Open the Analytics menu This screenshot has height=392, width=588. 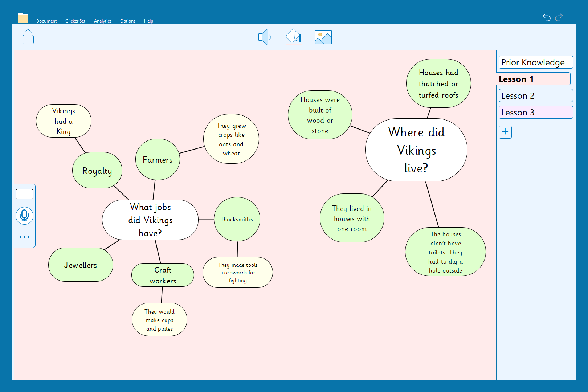103,21
